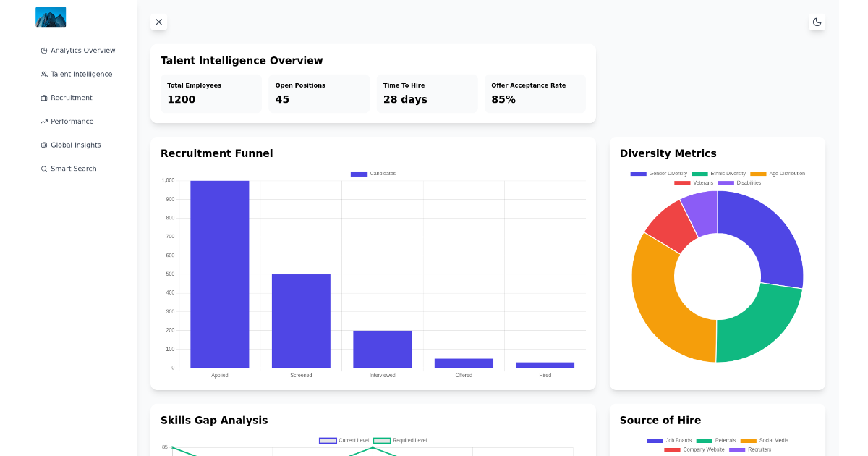Hide Required Level in Skills Gap Analysis
Screen dimensions: 868x456
[x=399, y=440]
